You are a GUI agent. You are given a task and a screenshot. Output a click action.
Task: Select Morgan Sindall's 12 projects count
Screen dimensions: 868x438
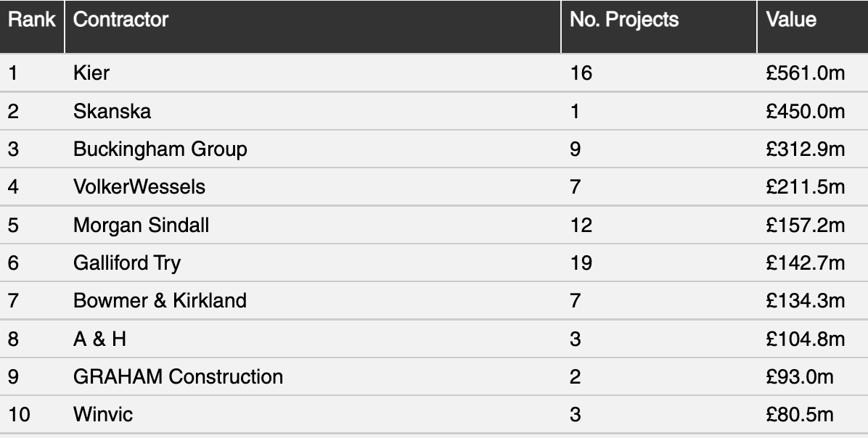(581, 225)
